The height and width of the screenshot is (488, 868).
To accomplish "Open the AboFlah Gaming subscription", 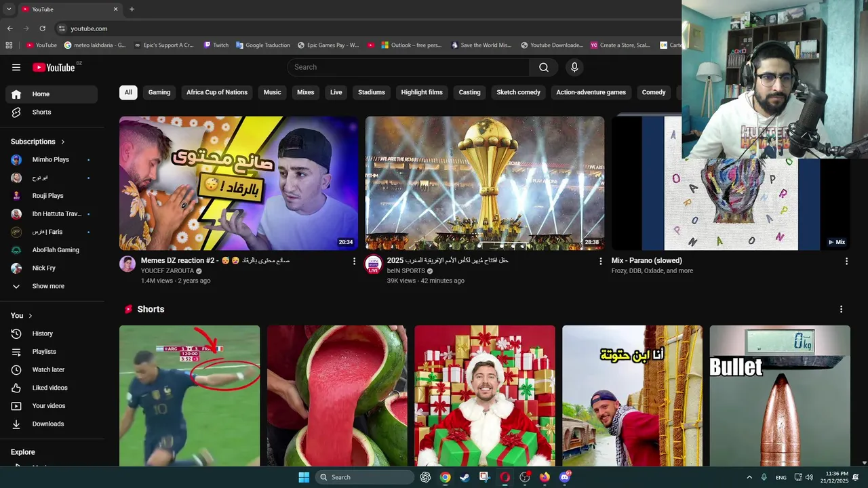I will point(52,250).
